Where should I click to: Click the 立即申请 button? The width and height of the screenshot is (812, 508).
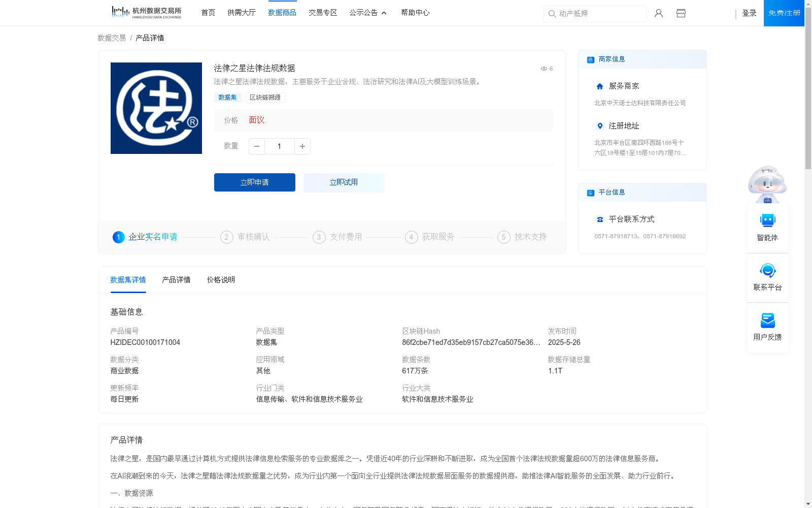click(x=255, y=182)
